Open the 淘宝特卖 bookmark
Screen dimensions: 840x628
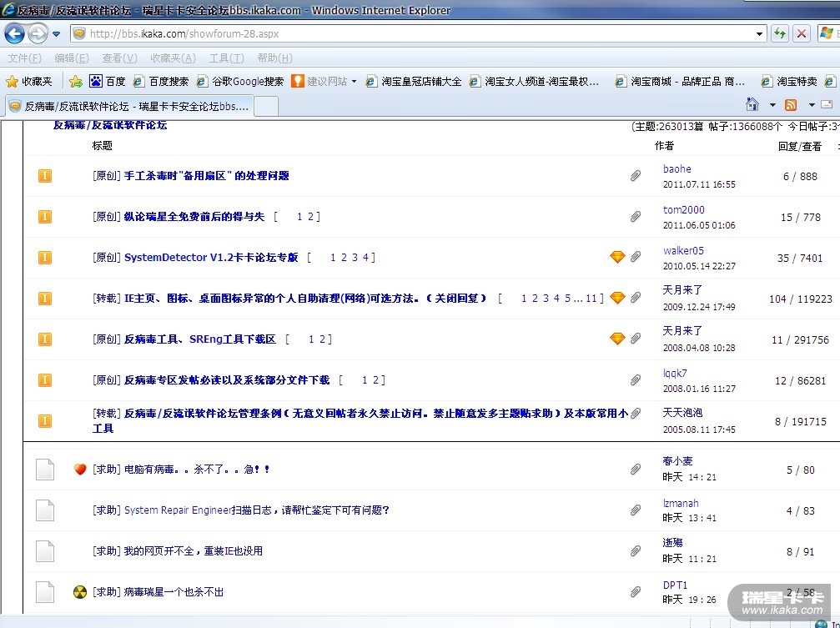click(789, 82)
